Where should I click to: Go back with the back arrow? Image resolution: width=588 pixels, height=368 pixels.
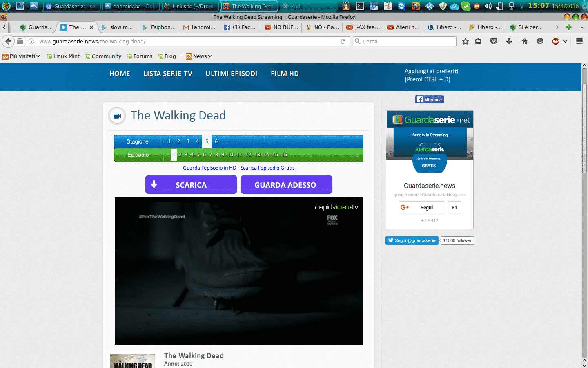coord(8,41)
